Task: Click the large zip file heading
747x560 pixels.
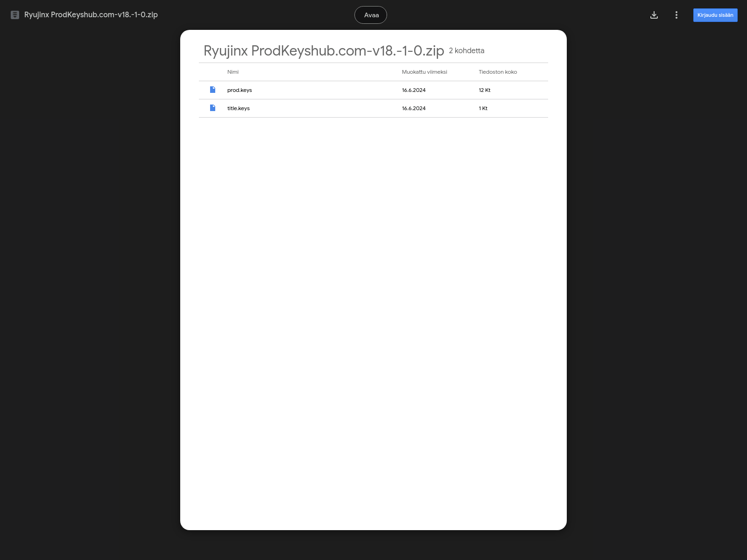Action: 324,50
